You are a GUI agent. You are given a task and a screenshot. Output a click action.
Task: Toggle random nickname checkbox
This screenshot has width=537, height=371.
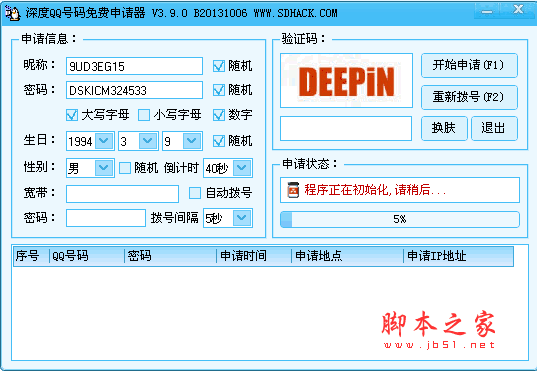coord(218,66)
